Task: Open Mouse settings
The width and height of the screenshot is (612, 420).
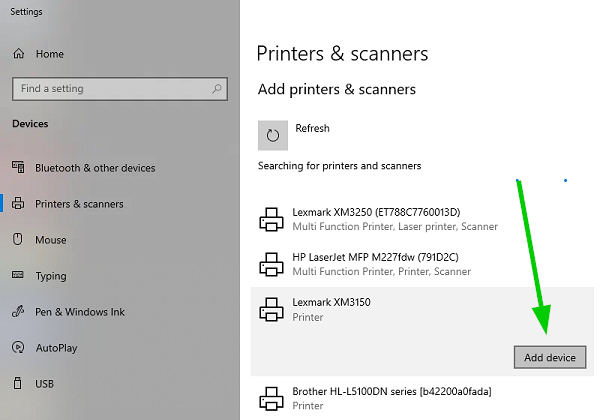Action: pos(51,240)
